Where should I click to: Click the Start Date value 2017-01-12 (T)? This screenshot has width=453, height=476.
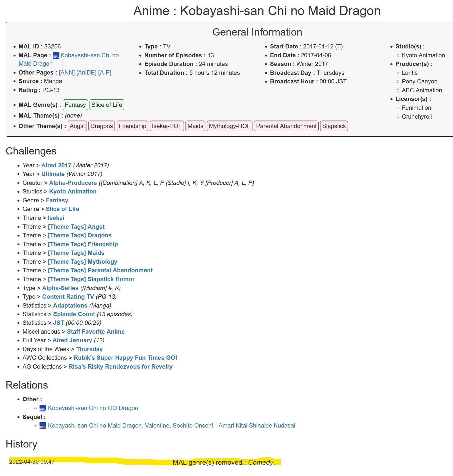pyautogui.click(x=323, y=47)
